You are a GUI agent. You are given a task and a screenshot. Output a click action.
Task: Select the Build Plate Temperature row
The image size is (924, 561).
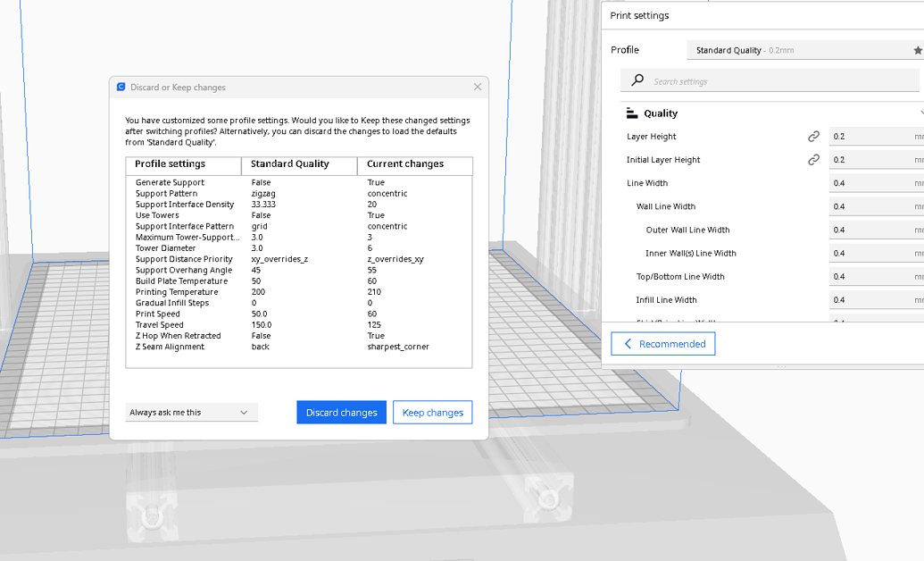(x=299, y=281)
